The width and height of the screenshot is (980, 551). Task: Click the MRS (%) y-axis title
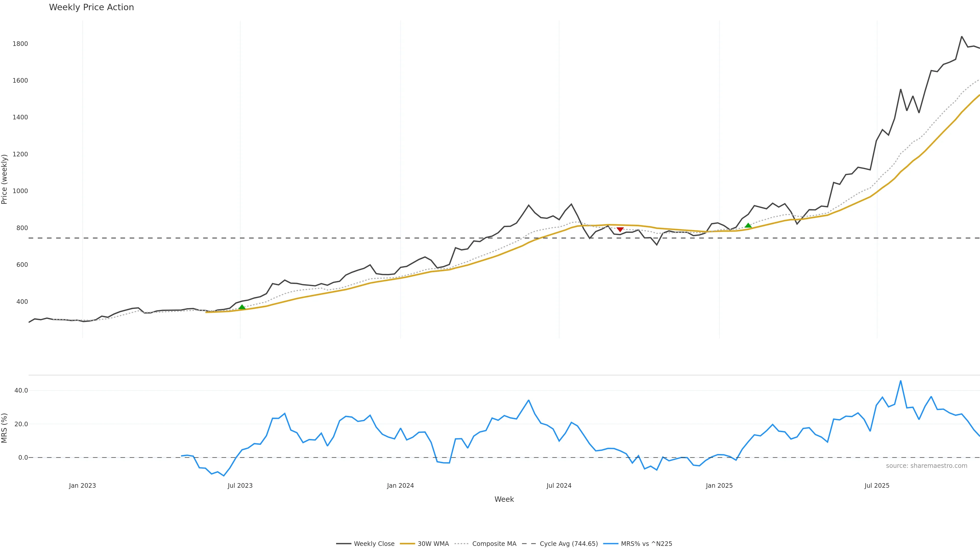[x=4, y=428]
